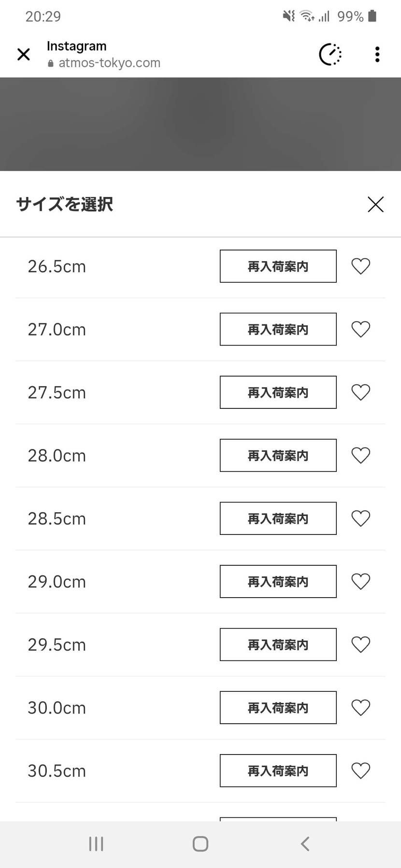Viewport: 401px width, 868px height.
Task: Select the 28.0cm size row label
Action: [x=57, y=456]
